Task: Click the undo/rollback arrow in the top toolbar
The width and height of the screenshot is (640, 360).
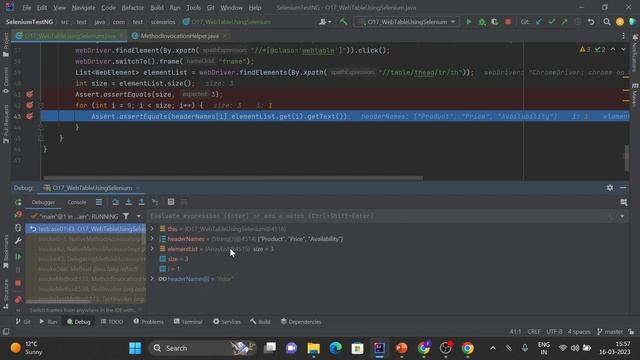Action: (591, 22)
